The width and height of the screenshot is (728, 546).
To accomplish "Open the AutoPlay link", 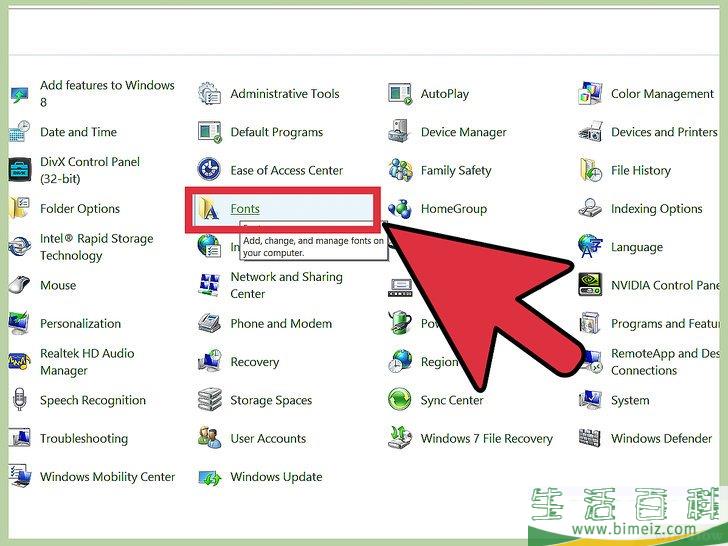I will click(x=444, y=94).
